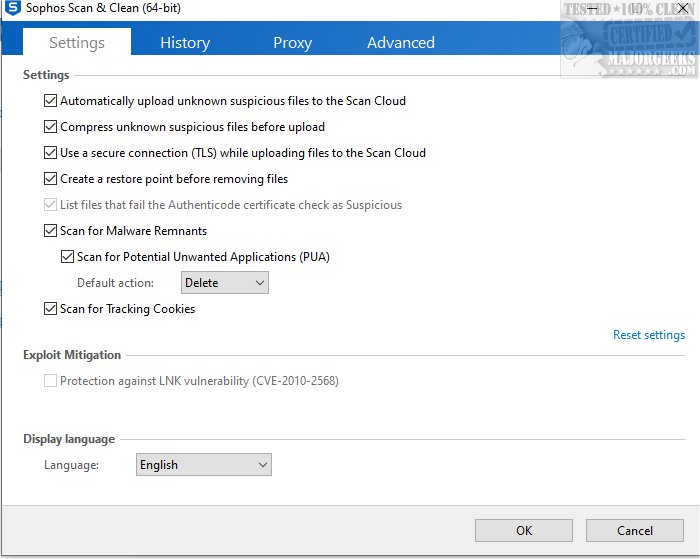Toggle Compress unknown suspicious files before upload
The image size is (700, 559).
coord(51,127)
